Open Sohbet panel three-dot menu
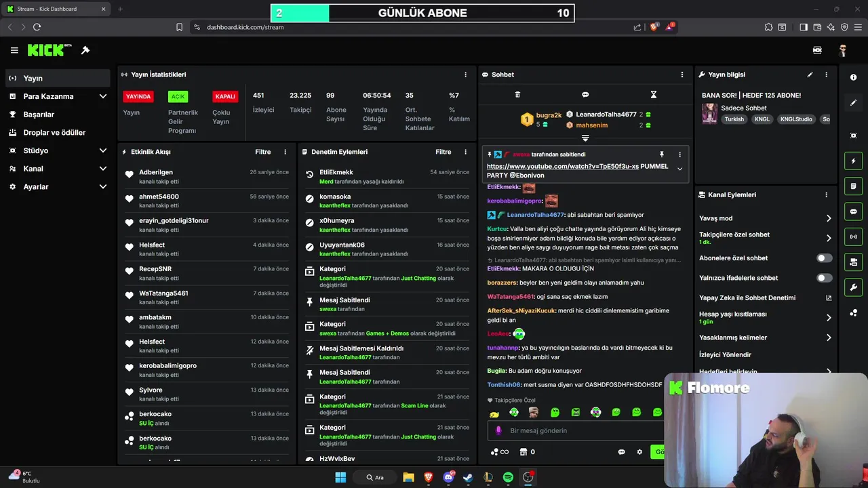Viewport: 868px width, 488px height. coord(682,75)
